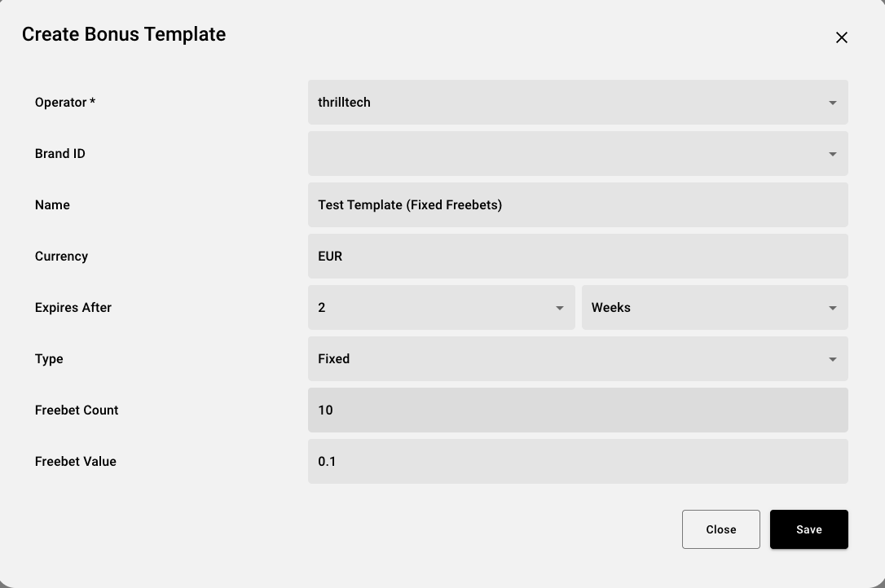Save the bonus template

coord(808,529)
